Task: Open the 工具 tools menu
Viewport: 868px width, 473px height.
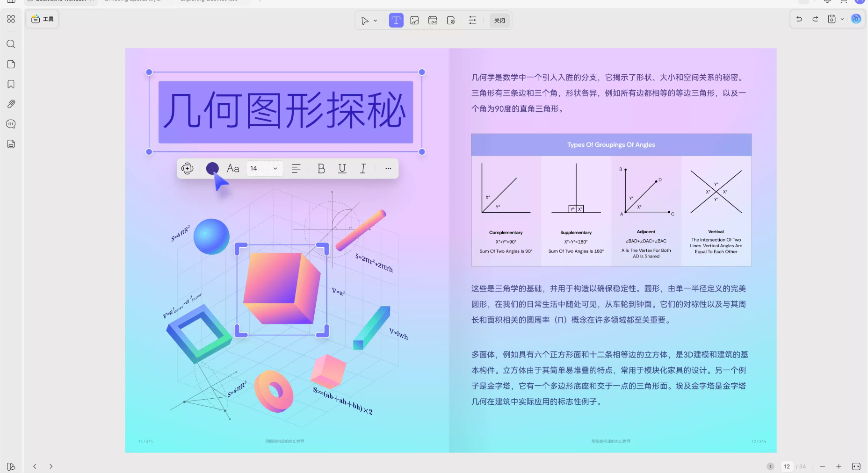Action: tap(43, 19)
